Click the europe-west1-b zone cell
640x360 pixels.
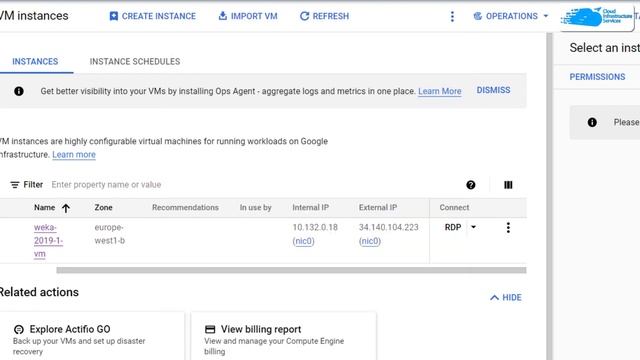point(109,234)
